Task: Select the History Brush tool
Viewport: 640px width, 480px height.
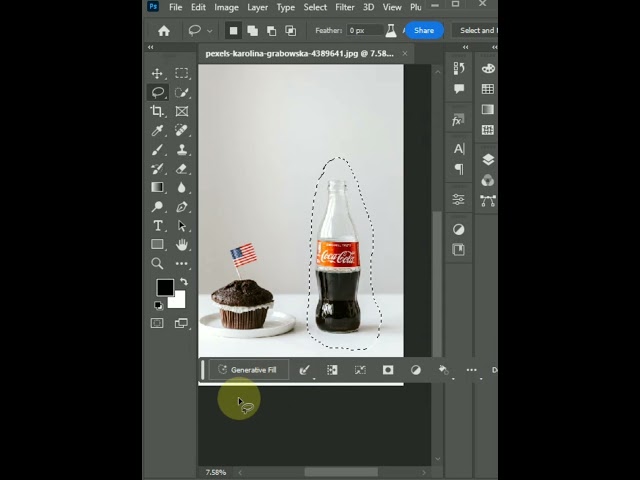Action: pyautogui.click(x=157, y=169)
